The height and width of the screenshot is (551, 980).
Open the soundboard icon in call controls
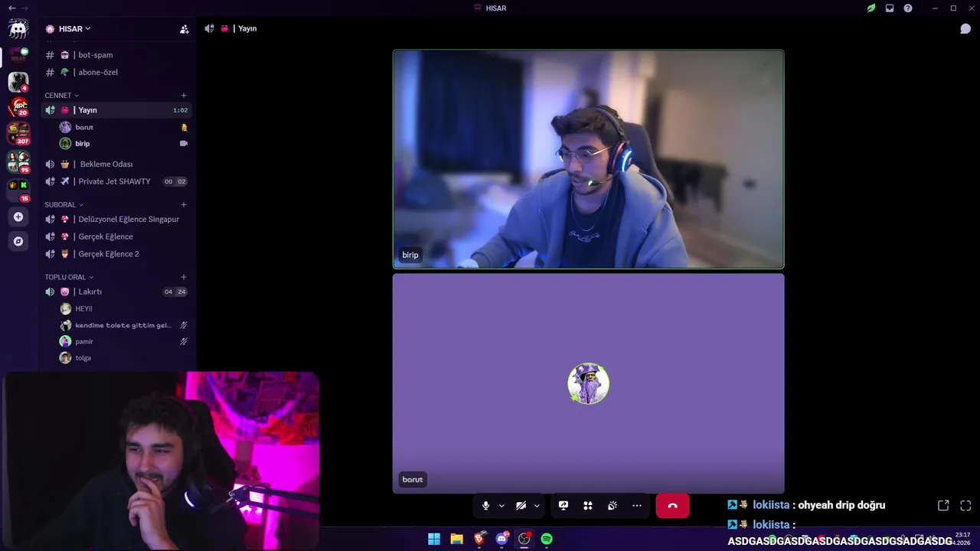(x=612, y=506)
